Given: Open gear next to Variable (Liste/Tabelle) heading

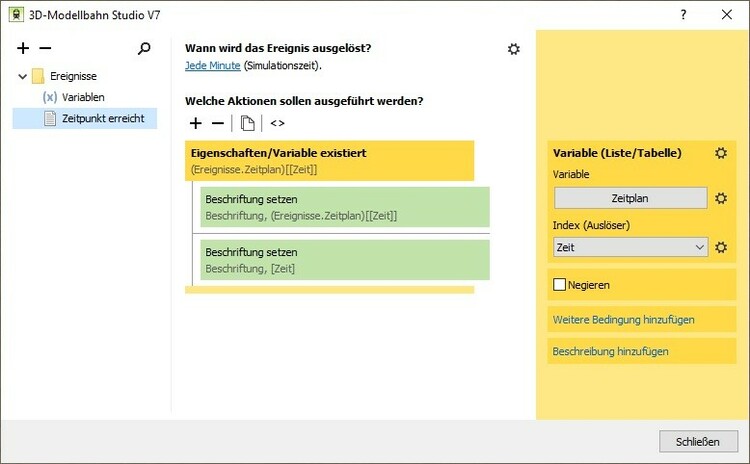Looking at the screenshot, I should [721, 153].
